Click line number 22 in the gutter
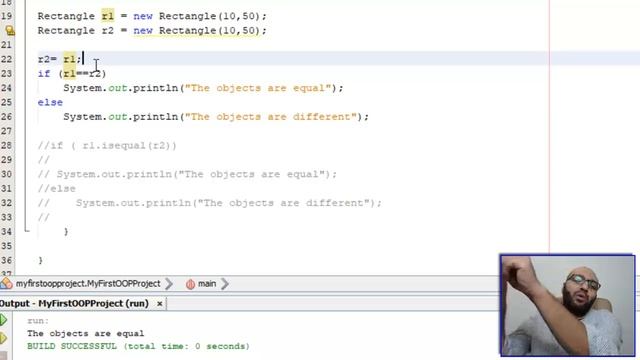This screenshot has width=640, height=360. coord(6,59)
